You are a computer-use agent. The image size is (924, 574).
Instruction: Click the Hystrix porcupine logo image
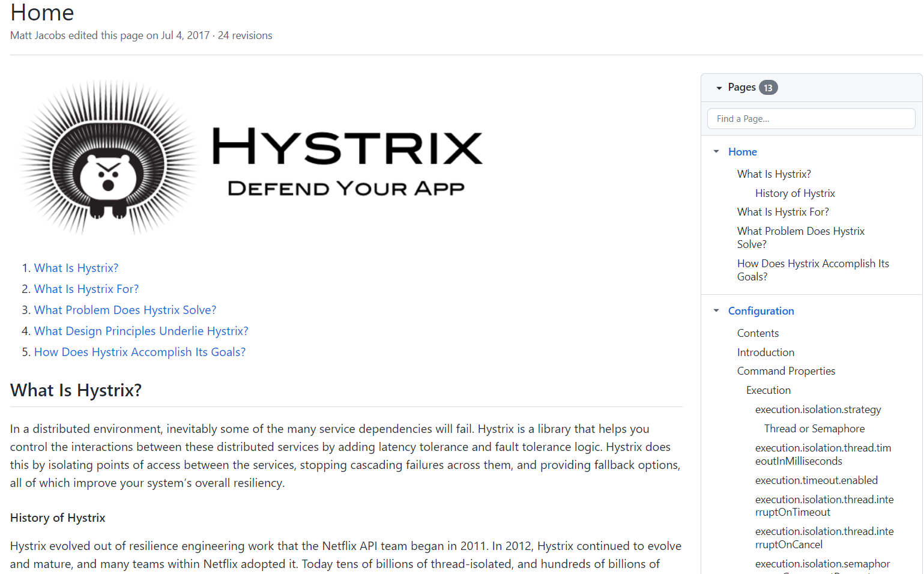252,156
